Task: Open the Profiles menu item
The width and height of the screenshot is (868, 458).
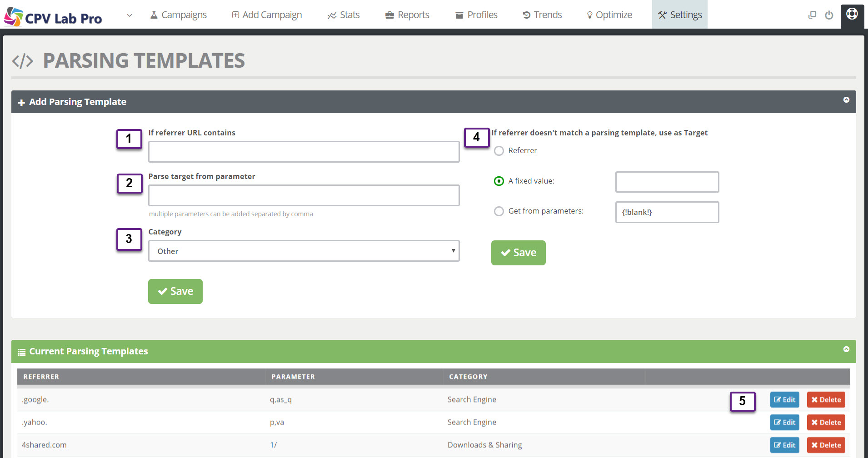Action: pos(476,15)
